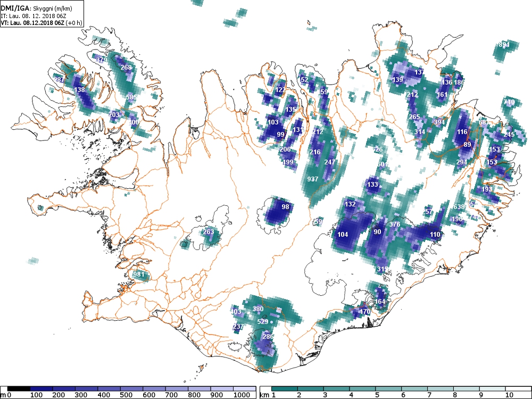Click the visibility value 529 on the map
This screenshot has height=399, width=532.
point(263,322)
